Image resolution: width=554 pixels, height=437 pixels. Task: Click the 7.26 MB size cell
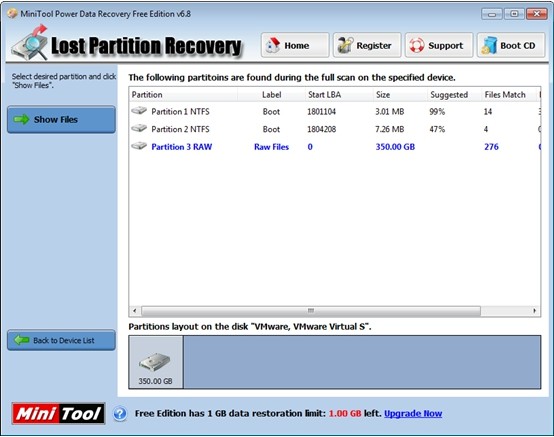pyautogui.click(x=389, y=129)
